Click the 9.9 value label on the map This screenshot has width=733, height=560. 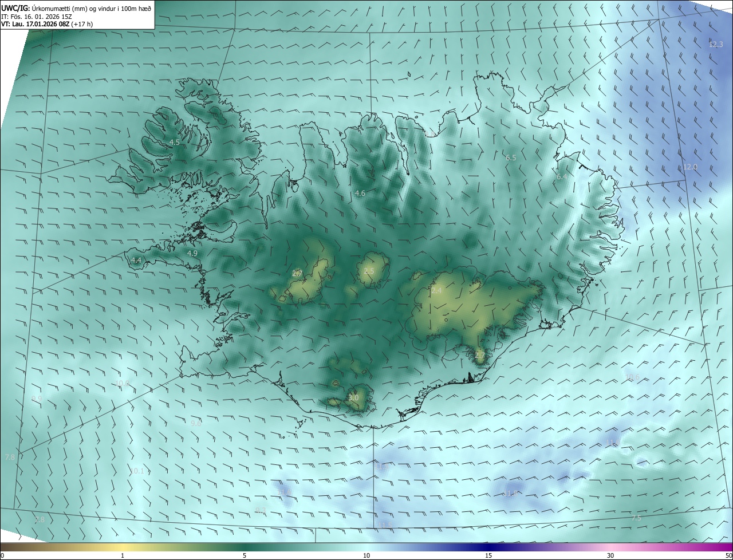[37, 399]
